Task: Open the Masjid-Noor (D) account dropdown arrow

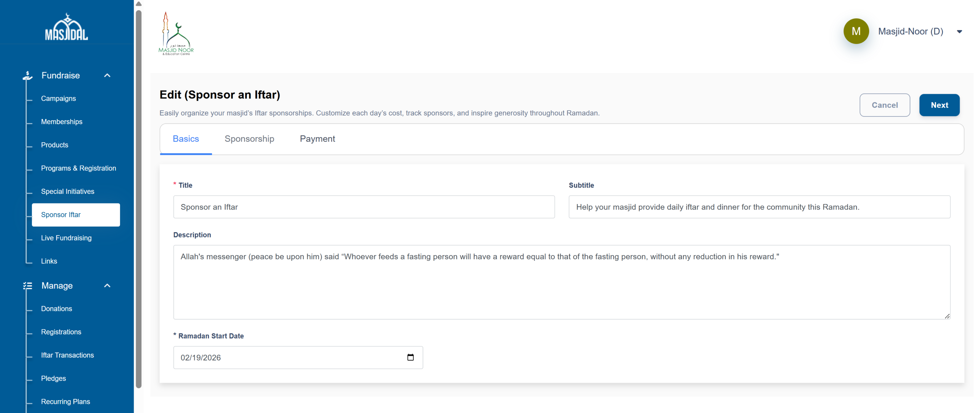Action: [959, 32]
